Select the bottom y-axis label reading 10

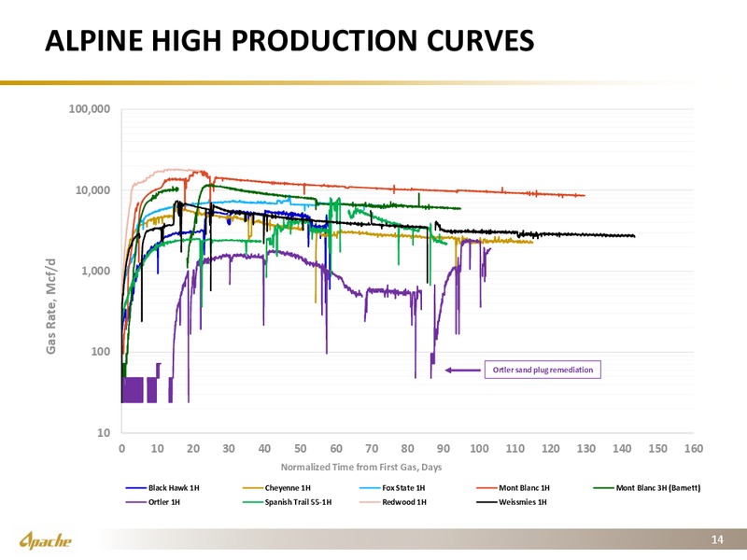[104, 433]
